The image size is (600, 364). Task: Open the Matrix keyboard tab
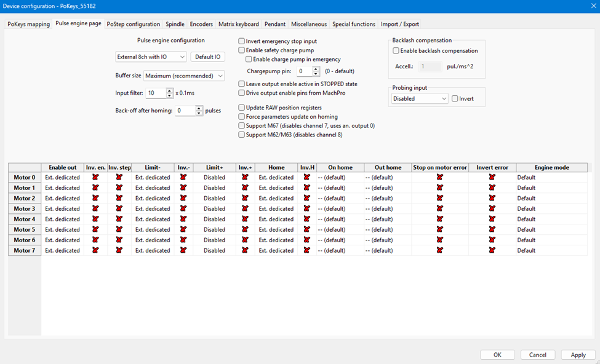pyautogui.click(x=239, y=25)
